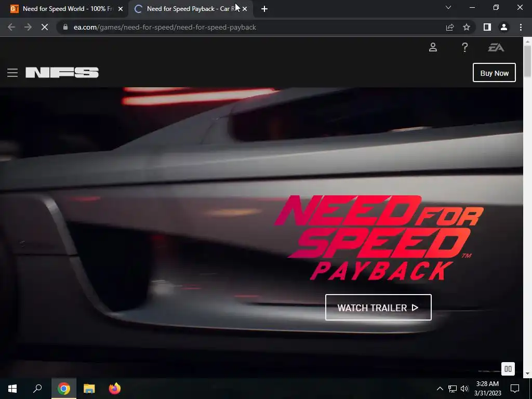The image size is (532, 399).
Task: Close the Need for Speed Payback tab
Action: [245, 9]
